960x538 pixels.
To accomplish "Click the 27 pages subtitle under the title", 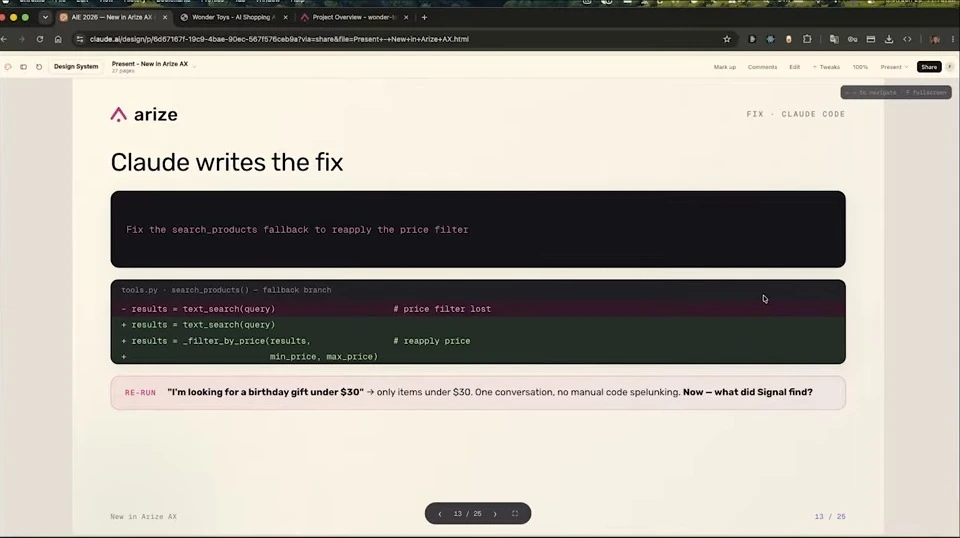I will [123, 71].
